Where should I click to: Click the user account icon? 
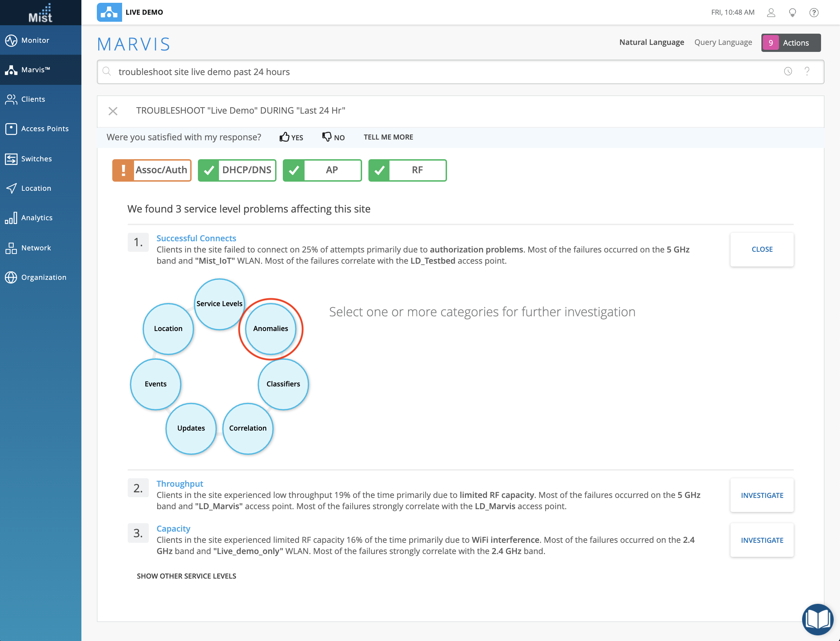pos(771,13)
